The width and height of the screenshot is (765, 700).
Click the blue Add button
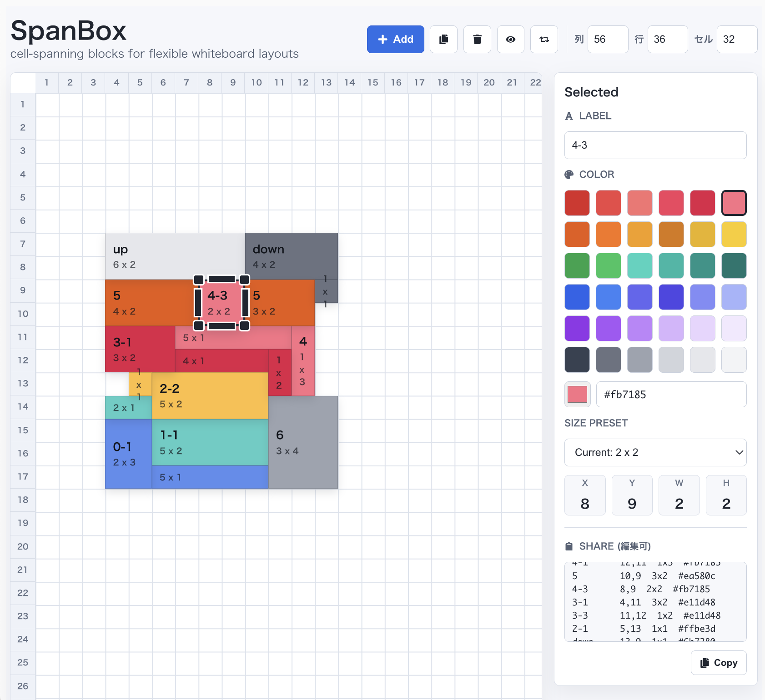pos(395,39)
